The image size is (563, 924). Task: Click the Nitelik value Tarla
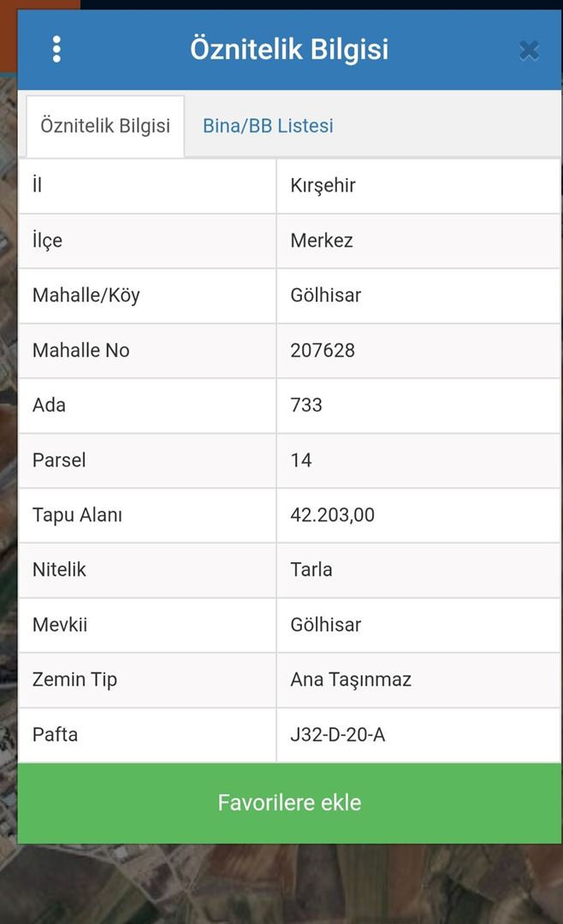[311, 570]
